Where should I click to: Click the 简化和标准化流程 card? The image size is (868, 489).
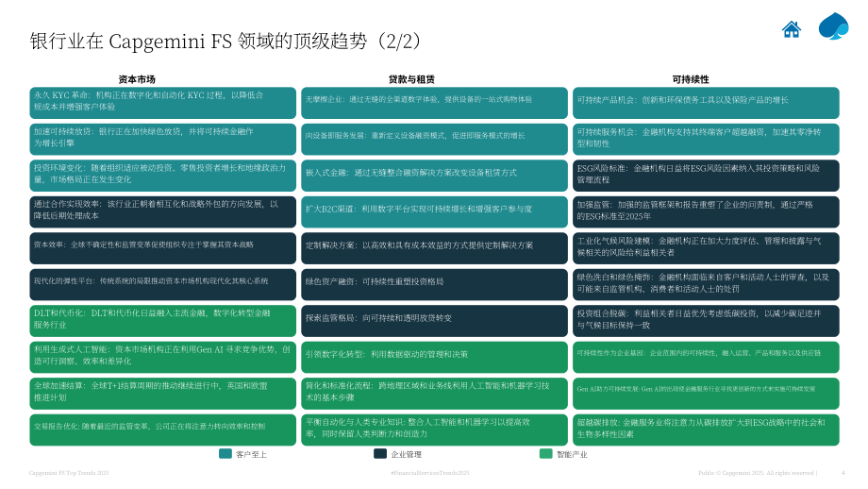435,394
